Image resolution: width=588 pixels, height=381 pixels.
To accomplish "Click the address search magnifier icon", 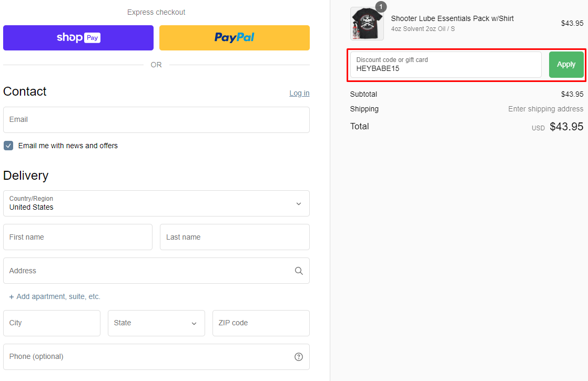I will 299,271.
